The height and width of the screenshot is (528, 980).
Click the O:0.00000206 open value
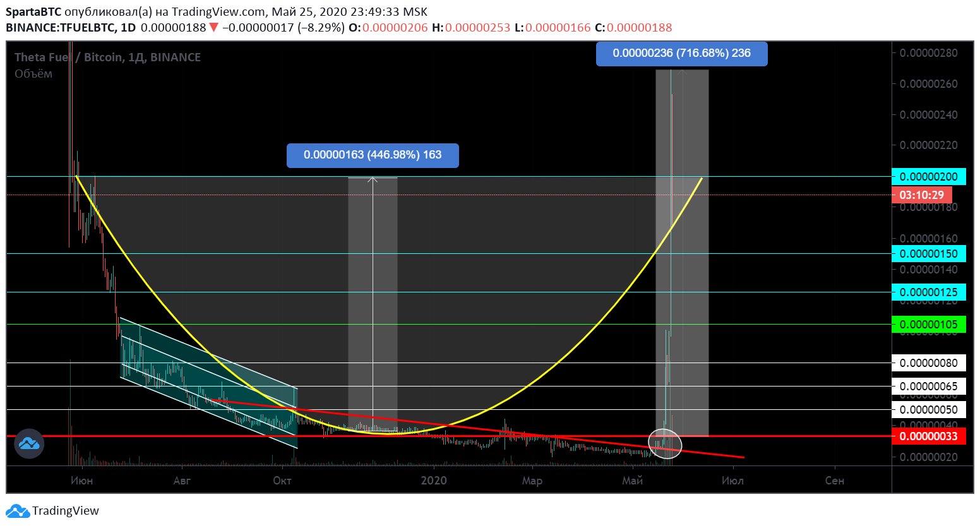click(388, 28)
